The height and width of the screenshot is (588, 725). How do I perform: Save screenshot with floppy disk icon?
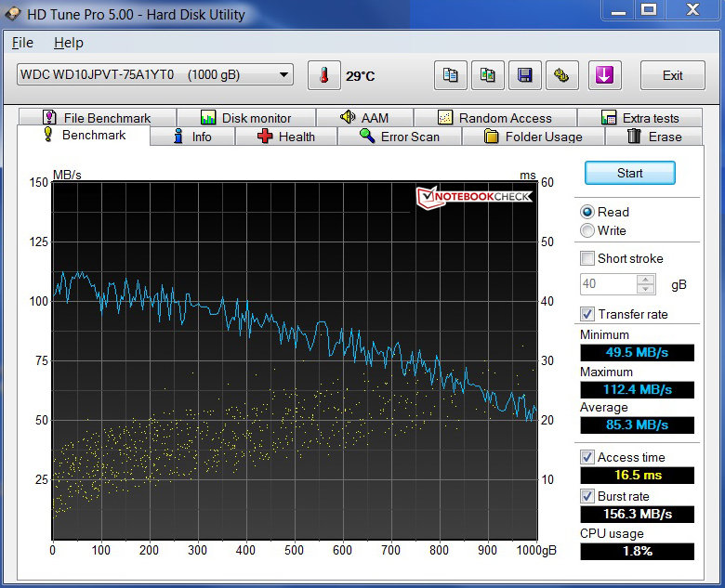point(525,75)
